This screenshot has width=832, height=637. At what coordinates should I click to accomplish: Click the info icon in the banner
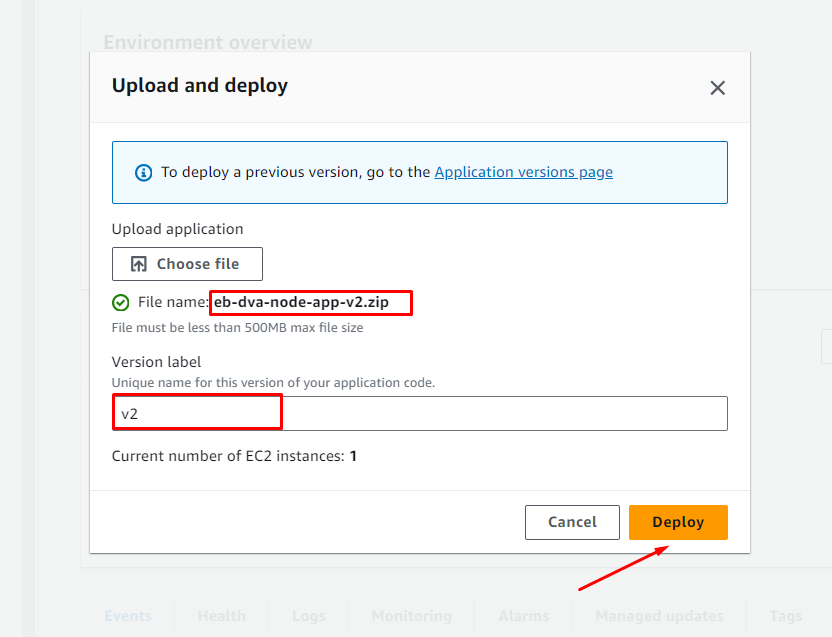coord(144,172)
